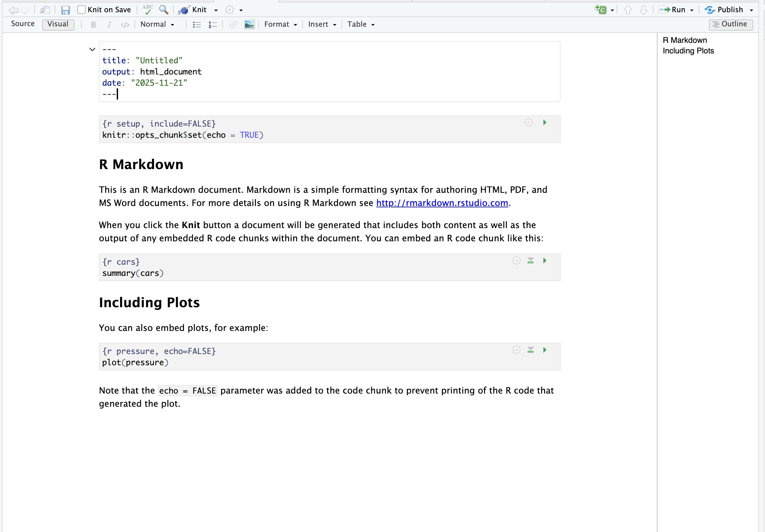Collapse the YAML header chevron
This screenshot has height=532, width=765.
(x=92, y=49)
